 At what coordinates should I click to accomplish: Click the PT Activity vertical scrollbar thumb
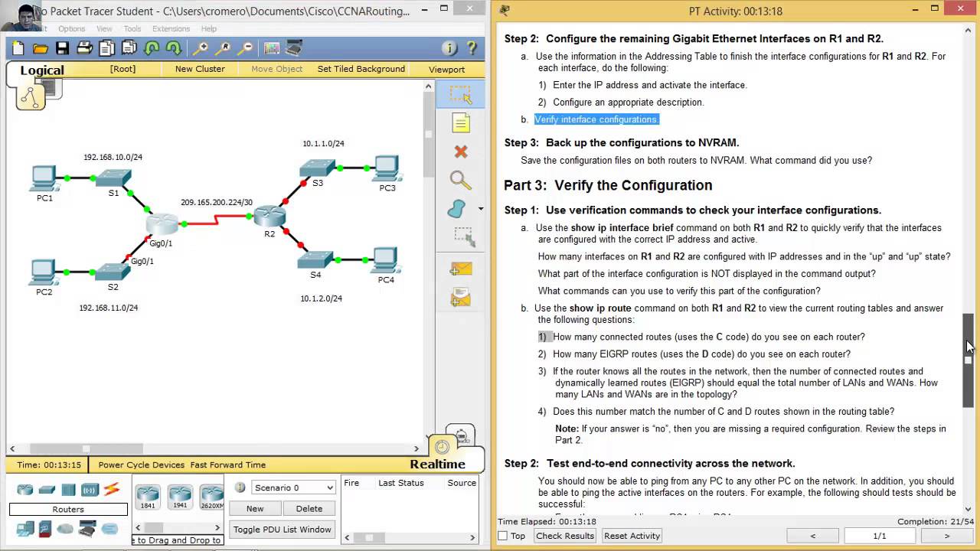[x=969, y=360]
